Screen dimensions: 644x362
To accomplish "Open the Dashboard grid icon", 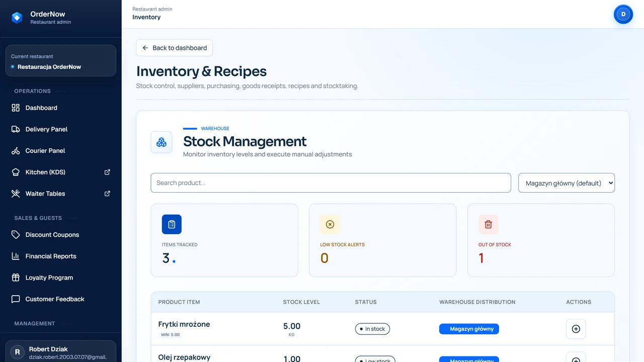I will tap(16, 108).
